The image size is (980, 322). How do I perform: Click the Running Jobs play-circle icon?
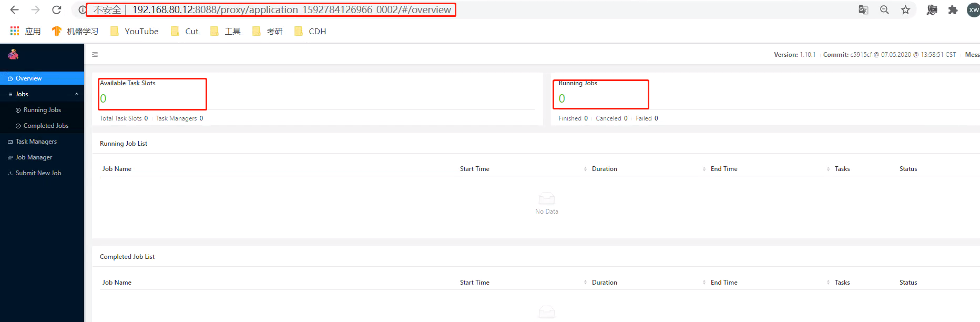pos(18,110)
